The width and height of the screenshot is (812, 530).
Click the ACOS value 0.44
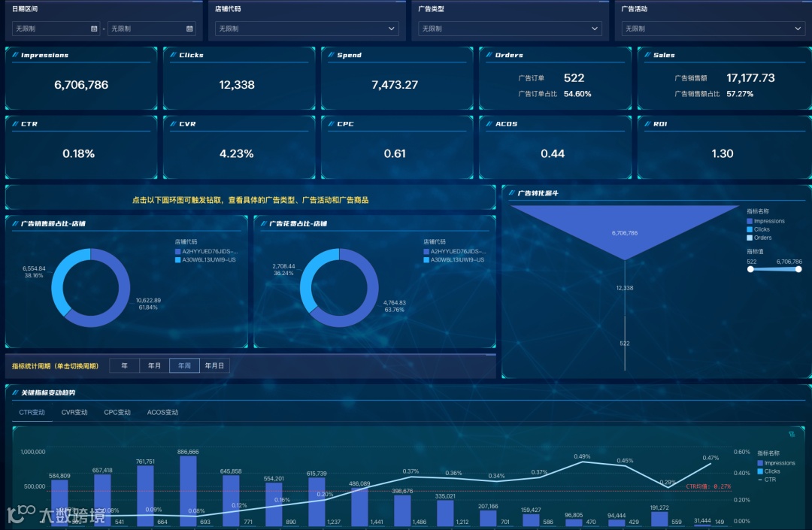553,153
